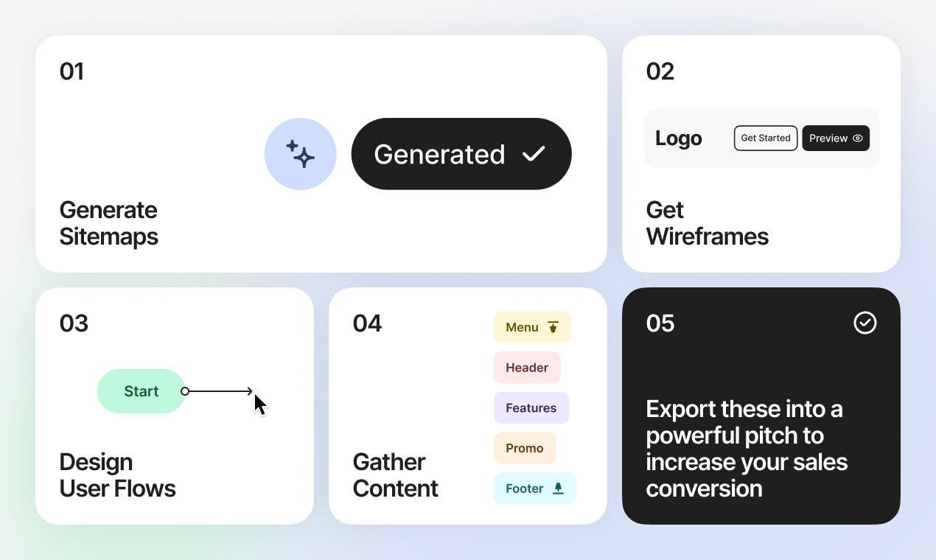
Task: Click the small circle connector node after Start
Action: tap(185, 391)
